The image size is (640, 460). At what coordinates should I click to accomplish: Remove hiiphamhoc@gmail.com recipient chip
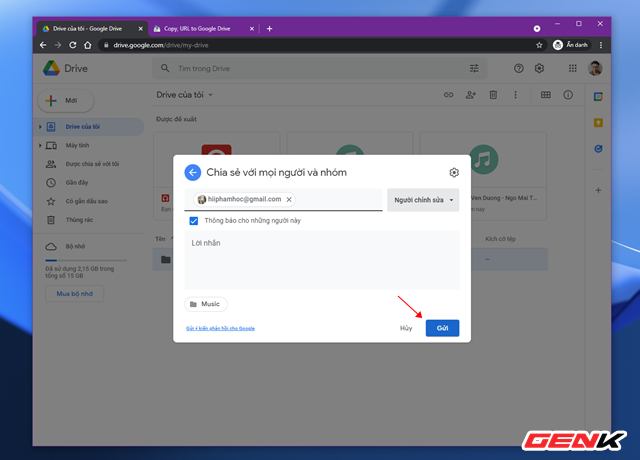pos(289,200)
